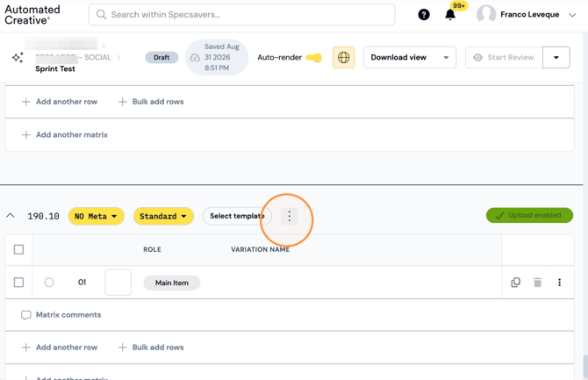Viewport: 588px width, 380px height.
Task: Click the row number 01
Action: 82,282
